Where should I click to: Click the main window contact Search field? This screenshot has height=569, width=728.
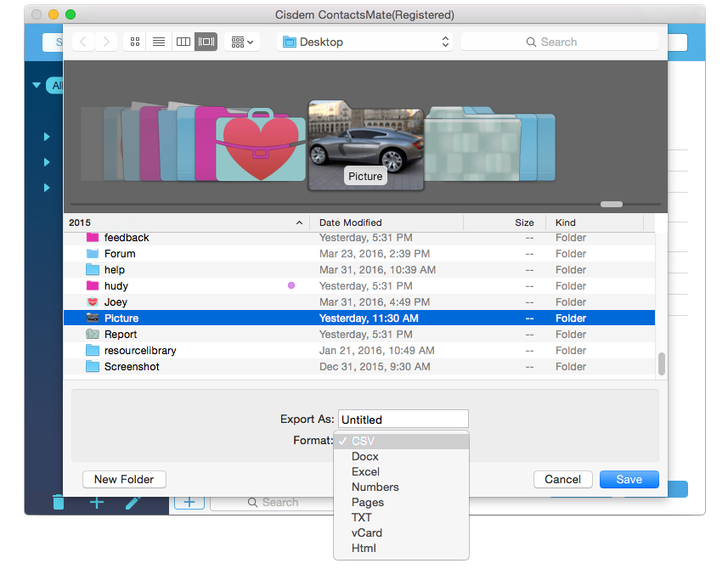pos(273,503)
